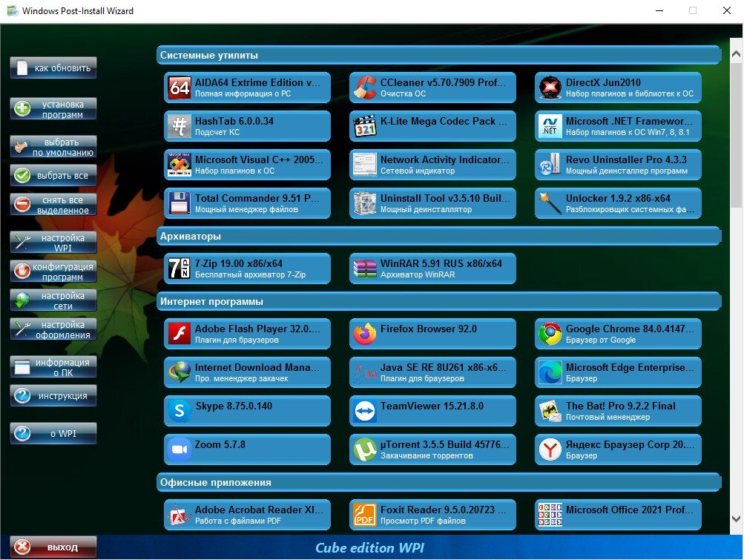Click the Total Commander floppy disk icon
Screen dimensions: 744x560
tap(180, 203)
